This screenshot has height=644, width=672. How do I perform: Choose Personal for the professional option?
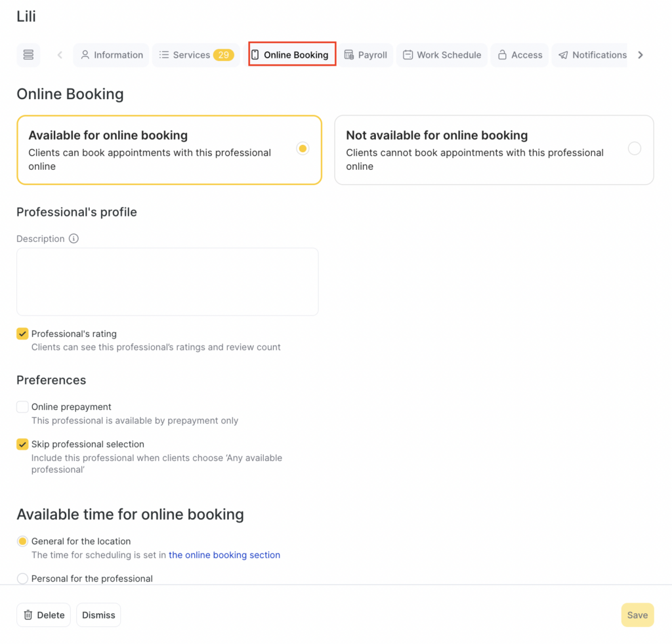(22, 578)
